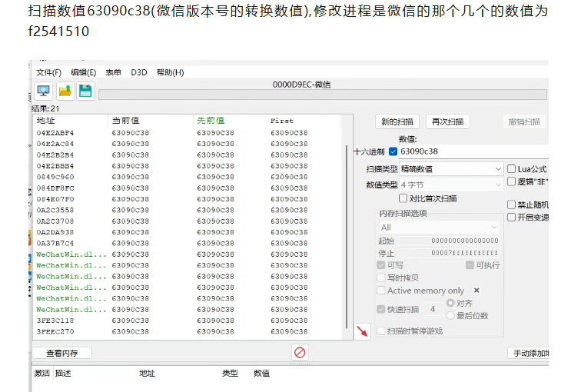This screenshot has width=571, height=392.
Task: Select result row 04E2B2B4
Action: tap(188, 154)
